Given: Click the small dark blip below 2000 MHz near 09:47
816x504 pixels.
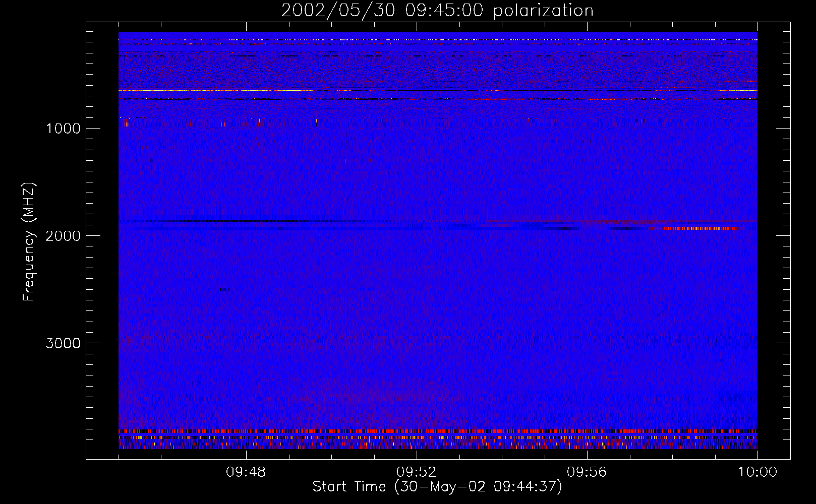Looking at the screenshot, I should (224, 289).
